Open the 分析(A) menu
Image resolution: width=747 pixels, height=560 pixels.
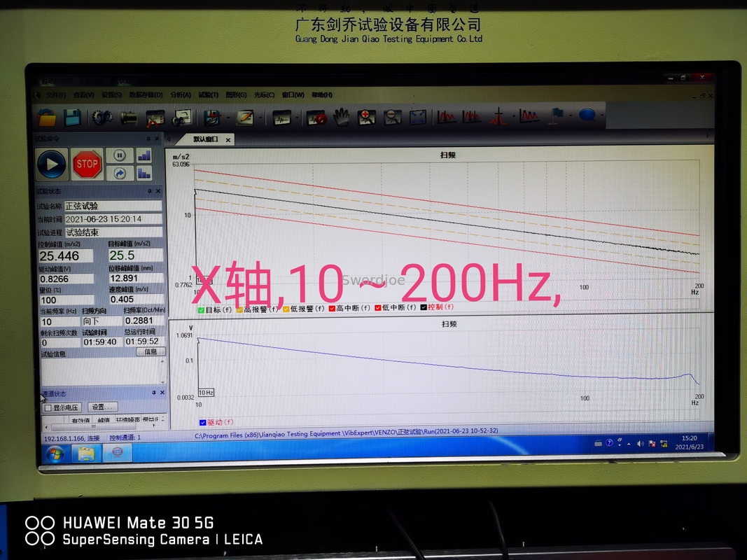[x=180, y=94]
